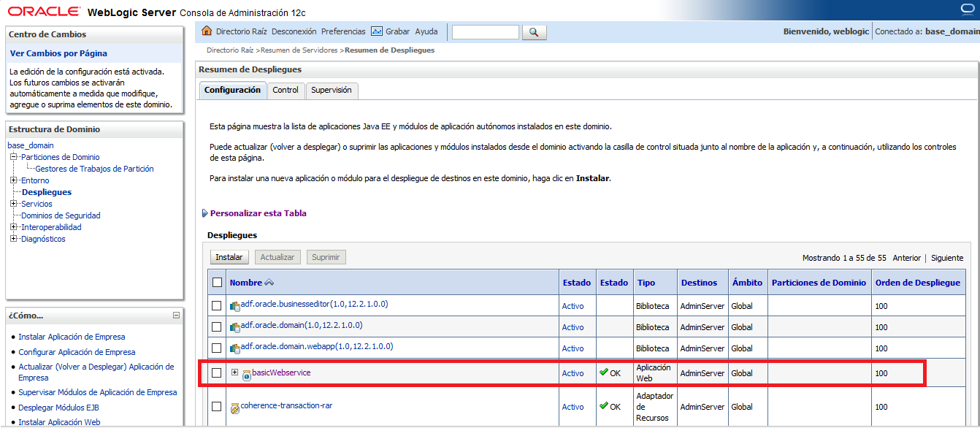
Task: Toggle the select-all checkbox in table header
Action: (x=217, y=283)
